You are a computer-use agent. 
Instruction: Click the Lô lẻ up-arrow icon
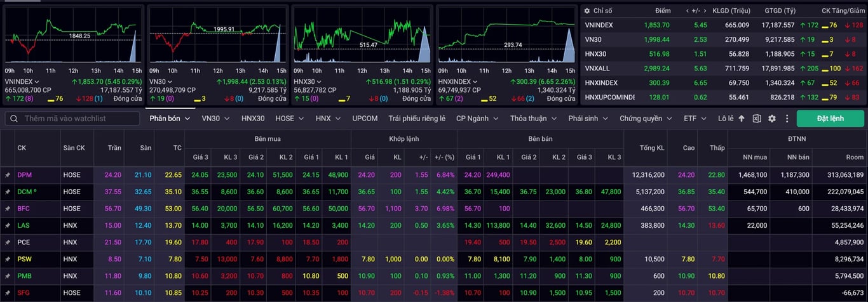[x=742, y=119]
